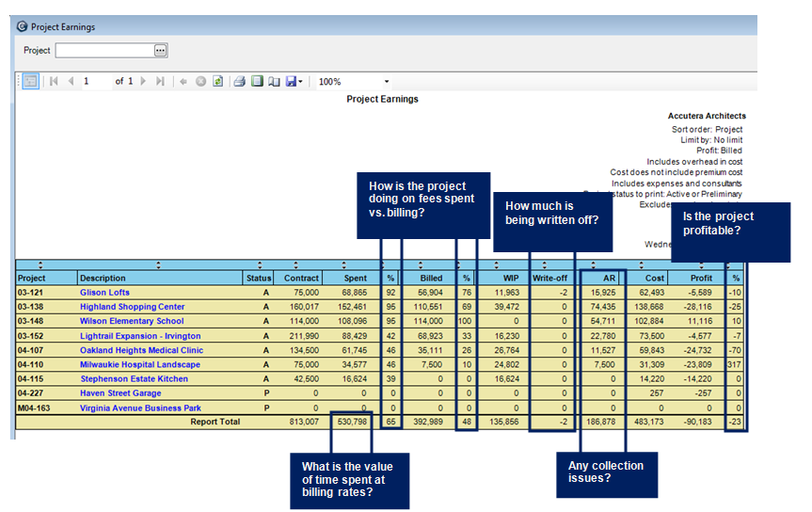Open the Glison Lofts project link
This screenshot has width=812, height=512.
[x=104, y=292]
